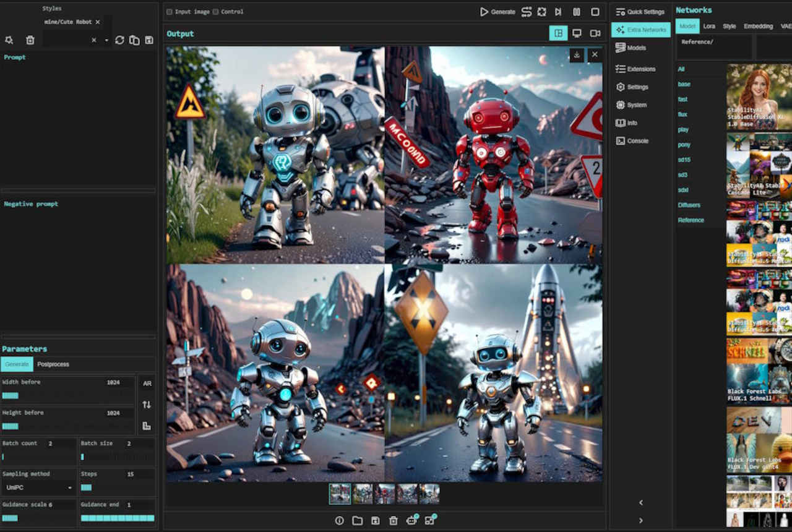Toggle the grid layout output view
Viewport: 792px width, 532px height.
click(558, 33)
